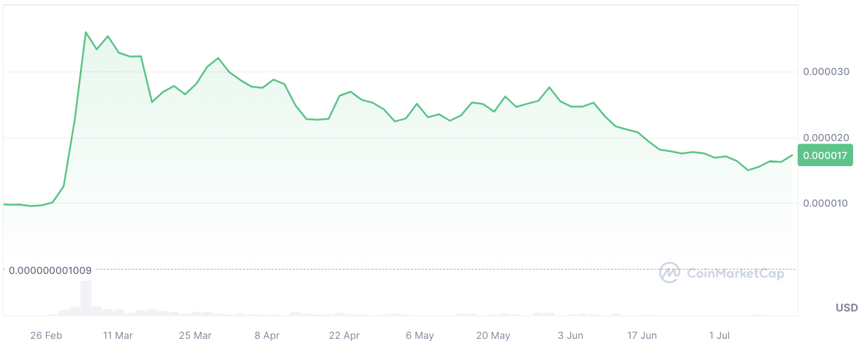Screen dimensions: 868x349
Task: Choose the 6 May date label
Action: coord(420,336)
